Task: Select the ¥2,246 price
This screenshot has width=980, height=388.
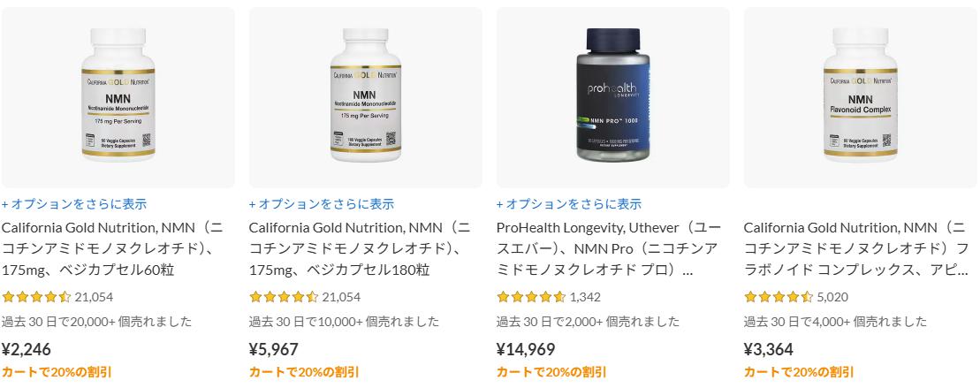Action: click(27, 349)
